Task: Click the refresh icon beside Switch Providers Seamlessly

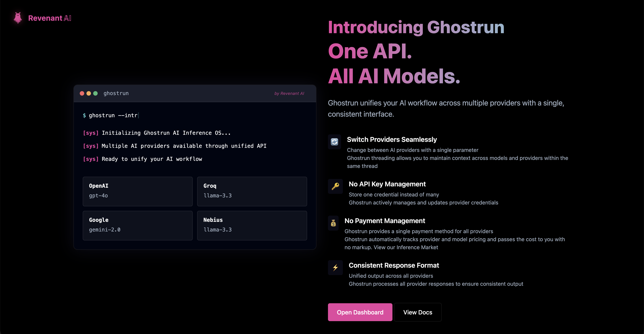Action: click(334, 142)
